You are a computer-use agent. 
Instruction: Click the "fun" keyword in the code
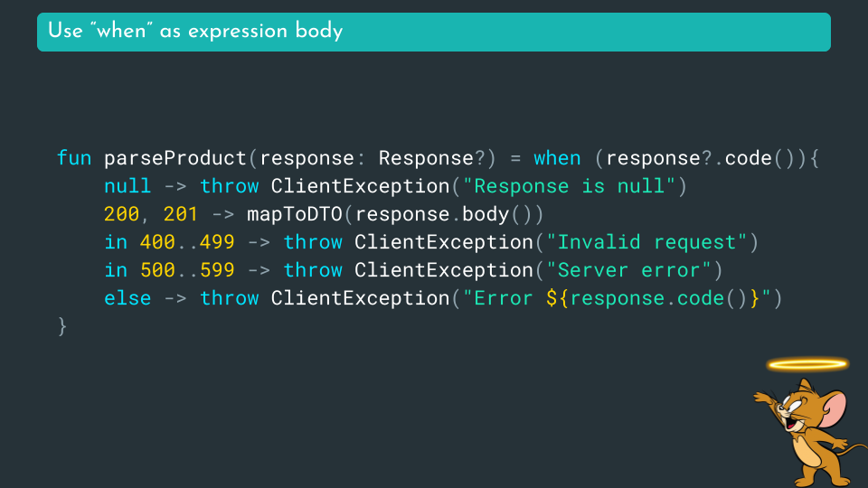coord(74,158)
